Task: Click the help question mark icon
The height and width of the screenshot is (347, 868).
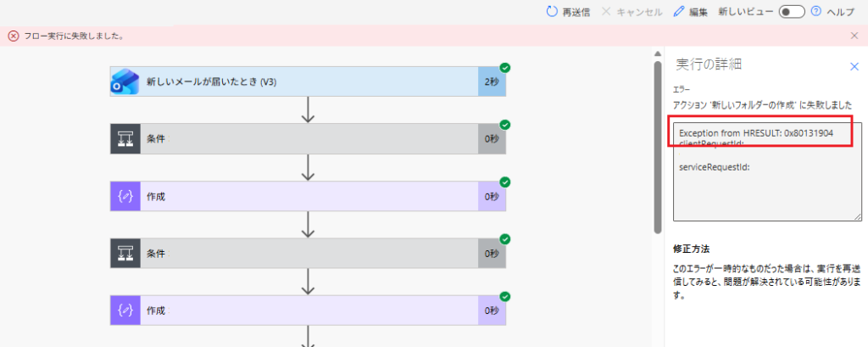Action: [816, 12]
